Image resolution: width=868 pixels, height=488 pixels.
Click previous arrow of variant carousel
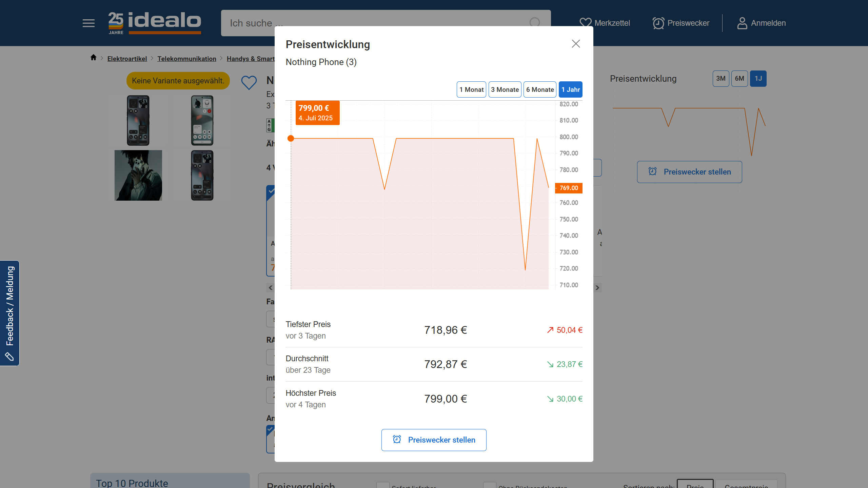271,288
